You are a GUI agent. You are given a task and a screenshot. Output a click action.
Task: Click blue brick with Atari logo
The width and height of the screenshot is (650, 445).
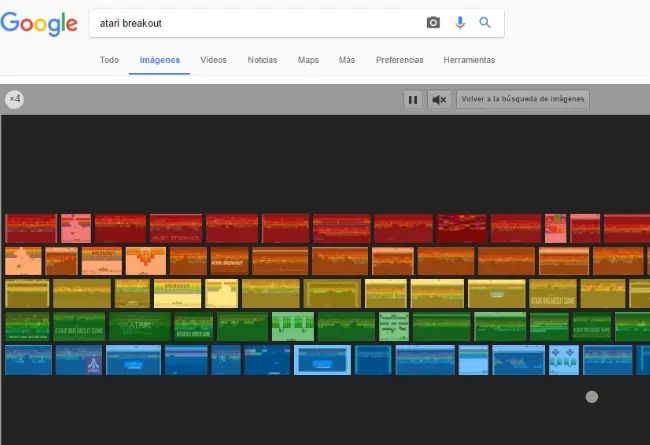(79, 360)
